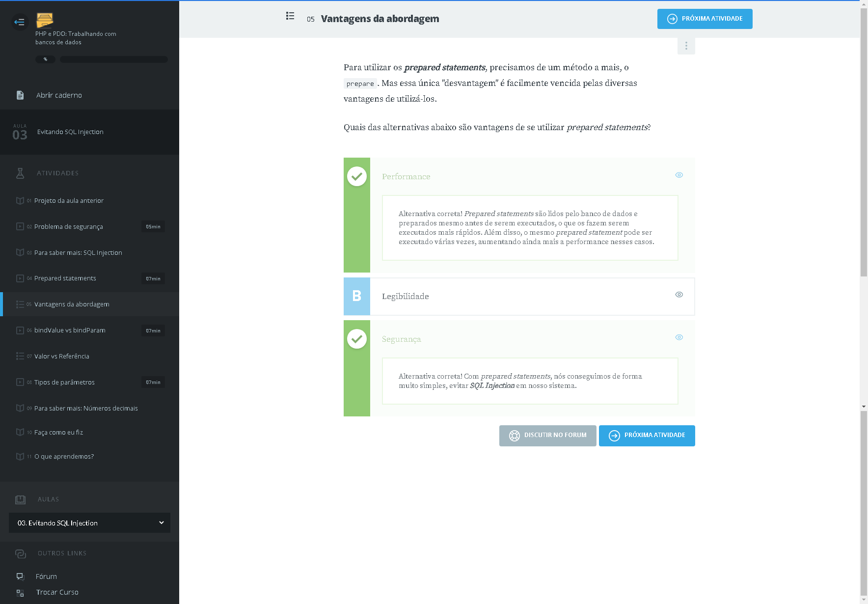Open the lesson dropdown 03. Evitando SQL Injection

pyautogui.click(x=89, y=523)
